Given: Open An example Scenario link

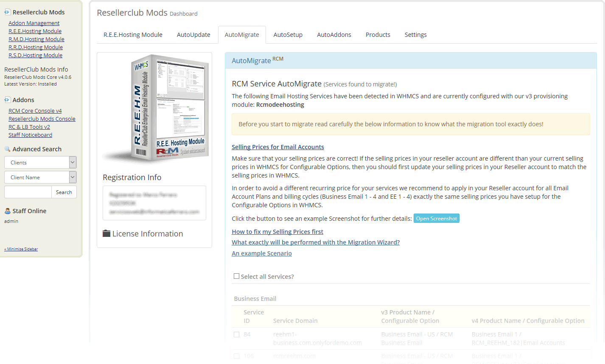Looking at the screenshot, I should (262, 253).
